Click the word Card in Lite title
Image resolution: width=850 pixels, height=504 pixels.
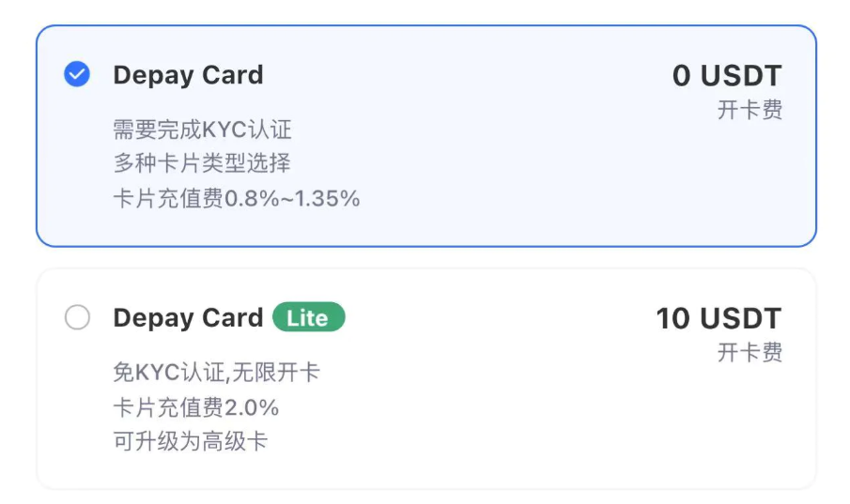233,317
